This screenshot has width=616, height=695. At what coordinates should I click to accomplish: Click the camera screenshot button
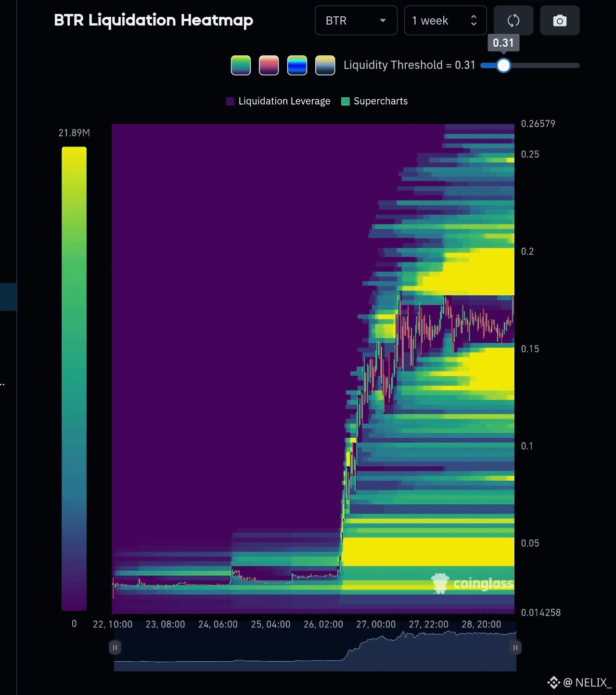click(560, 20)
